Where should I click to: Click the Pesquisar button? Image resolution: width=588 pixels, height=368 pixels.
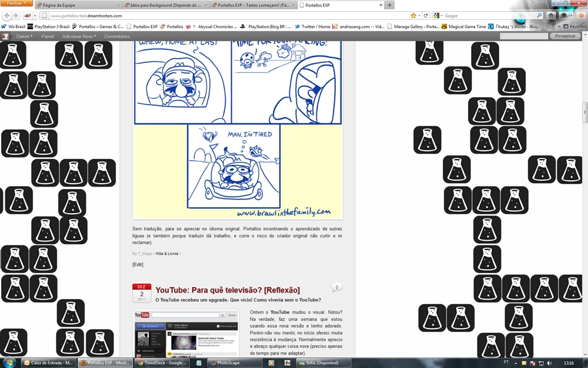pyautogui.click(x=565, y=36)
